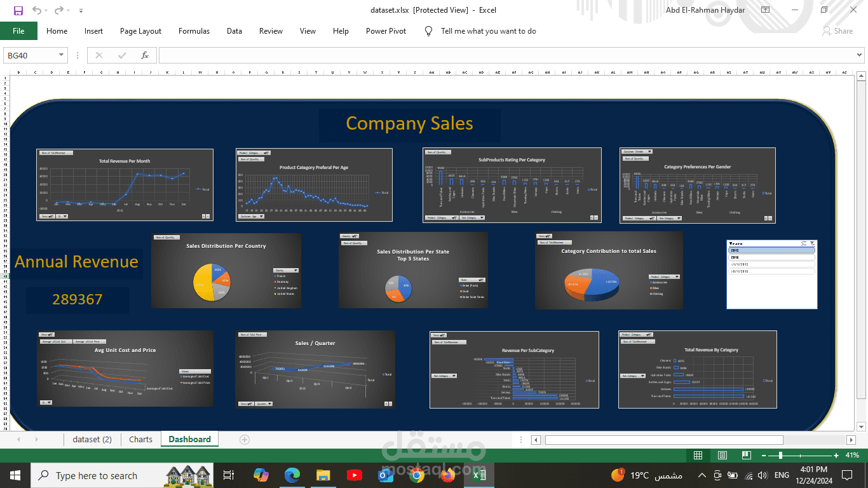Screen dimensions: 868x488
Task: Click the Select All corner triangle
Action: click(x=4, y=72)
